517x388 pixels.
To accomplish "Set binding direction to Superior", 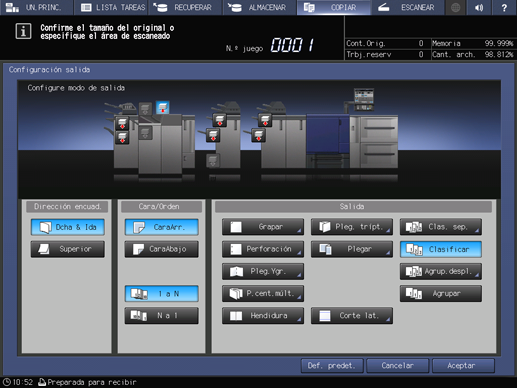I will (68, 249).
